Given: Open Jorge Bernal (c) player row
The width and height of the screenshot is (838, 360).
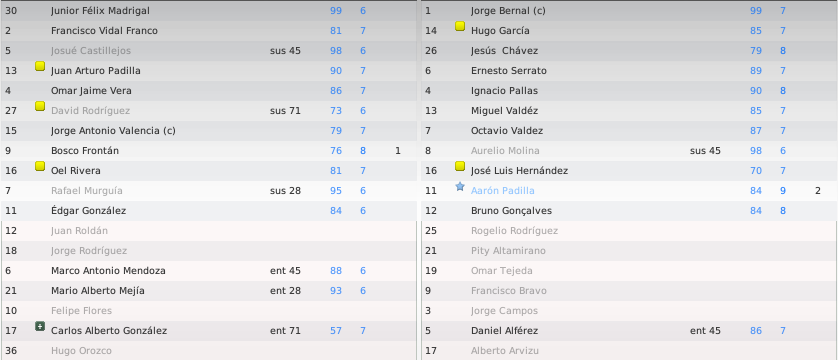Looking at the screenshot, I should [629, 11].
